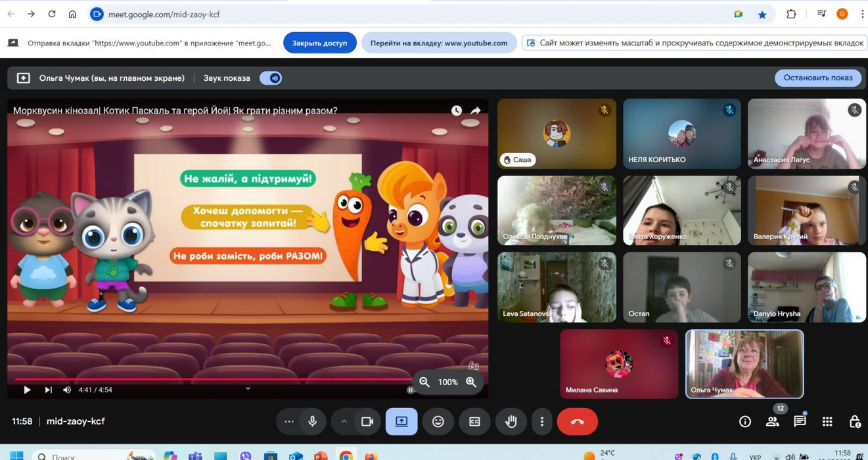Click "Перейти на вкладку: www.youtube.com"
Image resolution: width=868 pixels, height=460 pixels.
tap(438, 43)
